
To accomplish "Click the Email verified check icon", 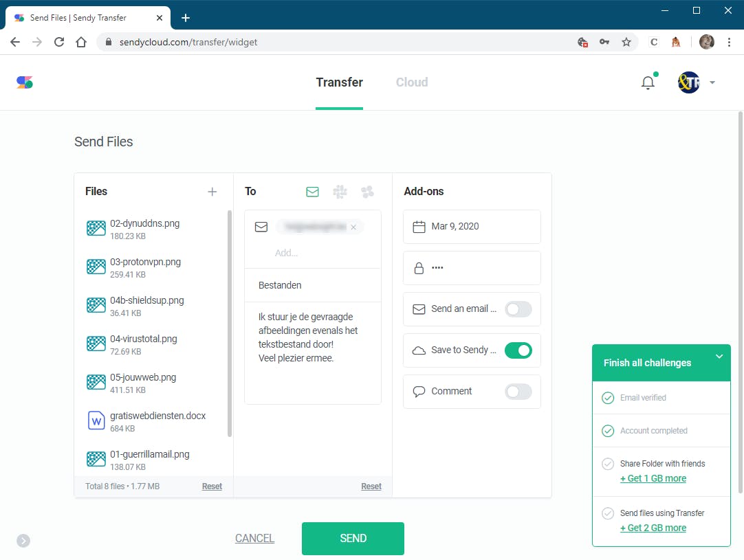I will (x=608, y=398).
